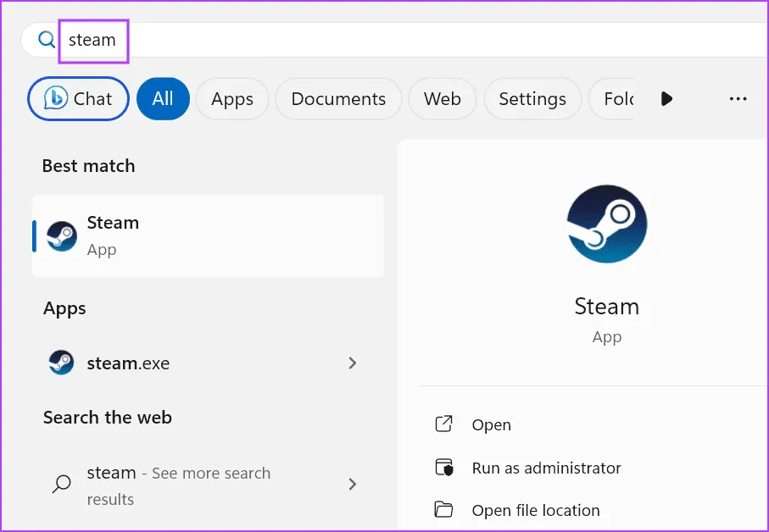The height and width of the screenshot is (532, 769).
Task: Open Bing Chat from the filter row
Action: [79, 99]
